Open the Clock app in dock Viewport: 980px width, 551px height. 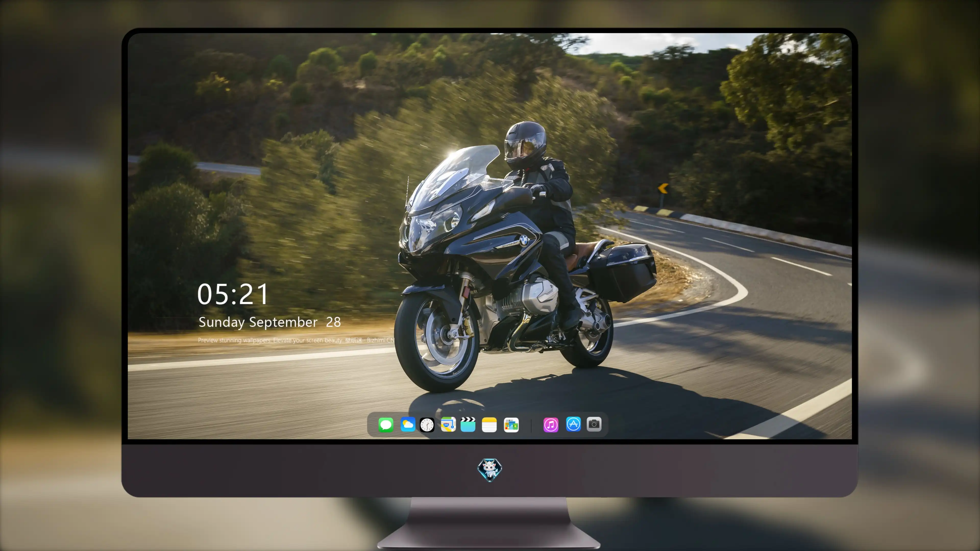tap(427, 425)
